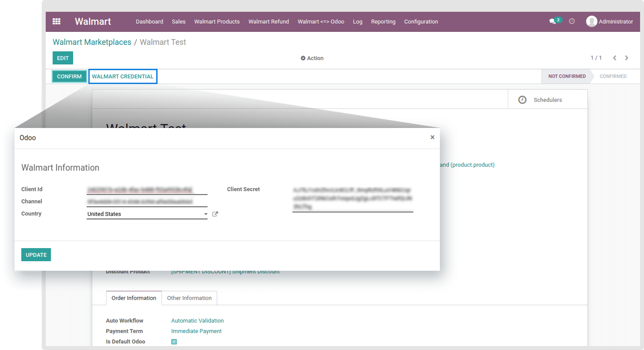Open the apps grid menu icon
The image size is (644, 350).
(56, 21)
